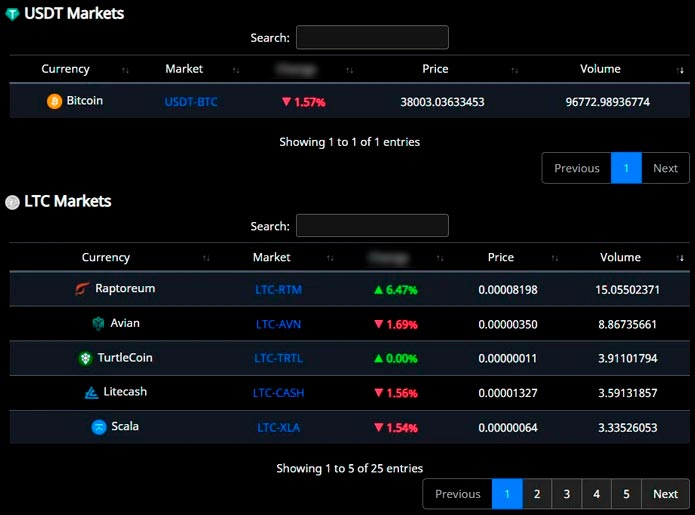Viewport: 695px width, 515px height.
Task: Click the USDT Markets tether icon
Action: 12,14
